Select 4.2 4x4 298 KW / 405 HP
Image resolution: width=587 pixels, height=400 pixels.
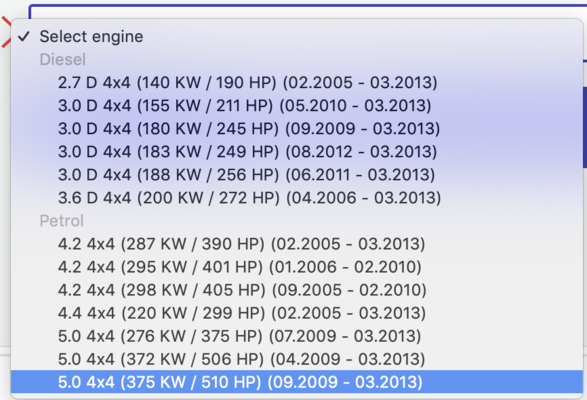tap(297, 290)
